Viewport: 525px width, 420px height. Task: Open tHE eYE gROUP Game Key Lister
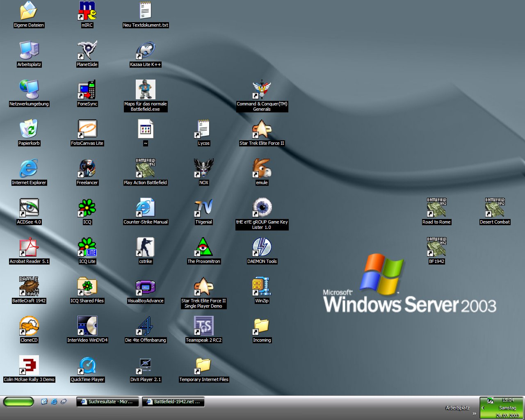[x=262, y=208]
